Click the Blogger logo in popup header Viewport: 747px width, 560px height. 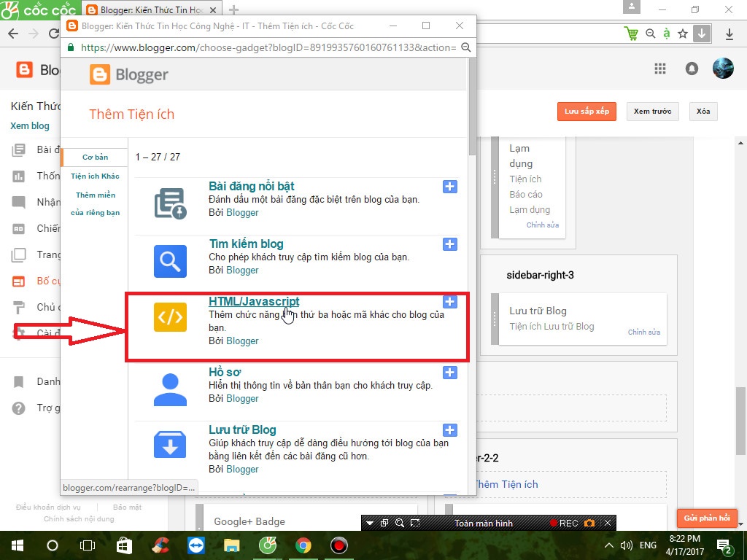tap(129, 75)
